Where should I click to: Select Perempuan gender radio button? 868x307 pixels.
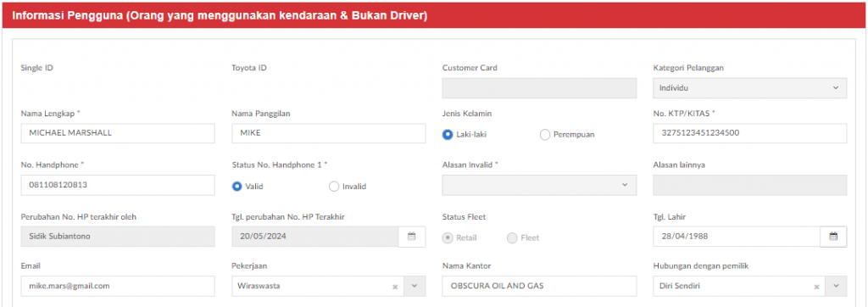545,135
